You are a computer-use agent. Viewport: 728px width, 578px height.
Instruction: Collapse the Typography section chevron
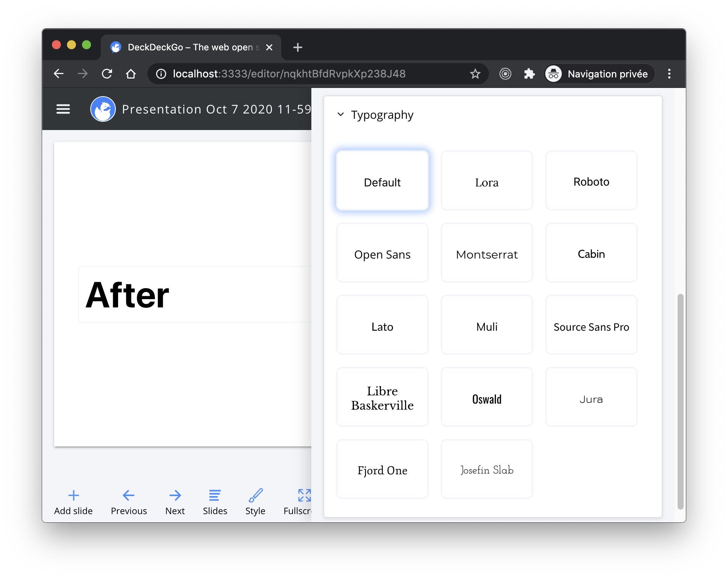coord(341,114)
